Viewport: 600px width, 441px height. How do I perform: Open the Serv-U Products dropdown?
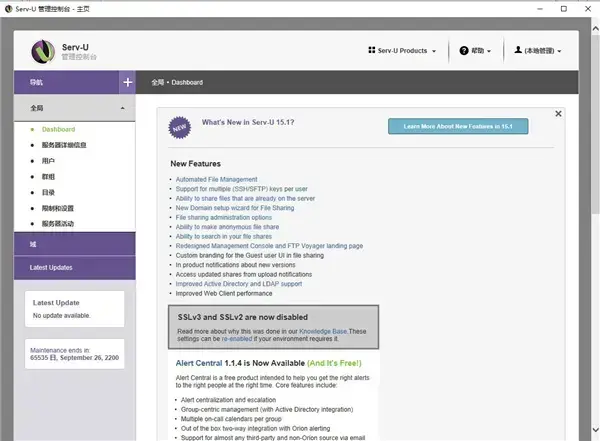[402, 51]
